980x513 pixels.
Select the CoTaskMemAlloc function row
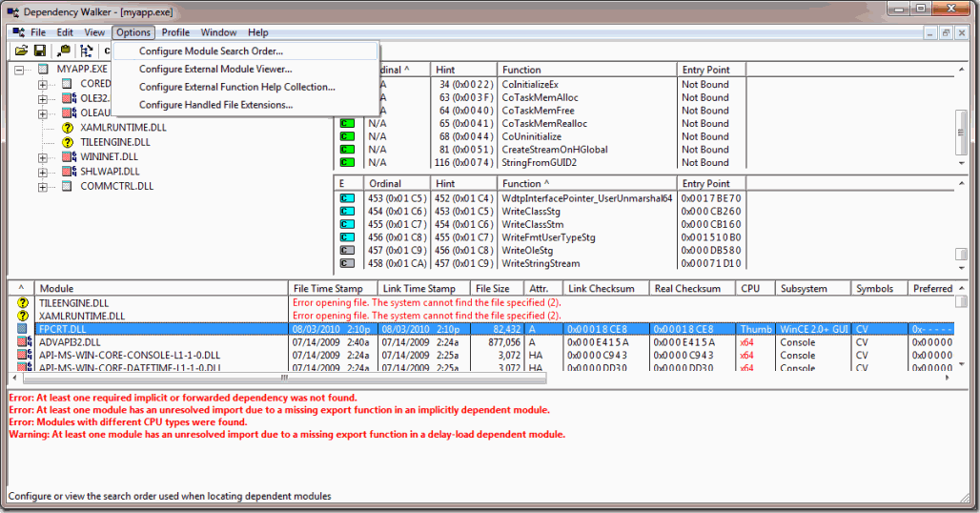(541, 97)
